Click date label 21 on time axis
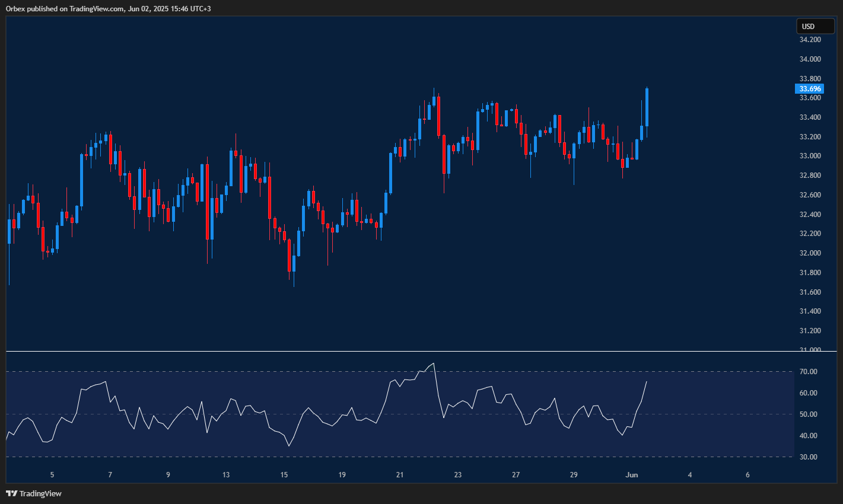 400,475
